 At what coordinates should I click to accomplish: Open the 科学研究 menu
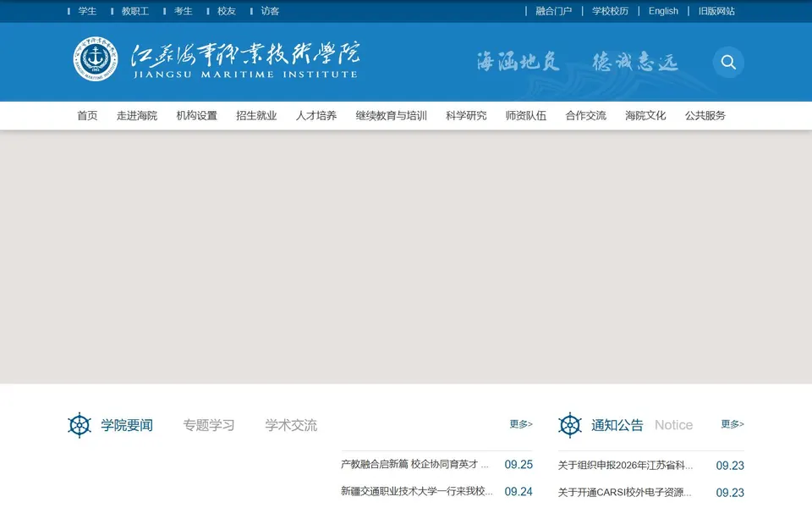coord(466,116)
